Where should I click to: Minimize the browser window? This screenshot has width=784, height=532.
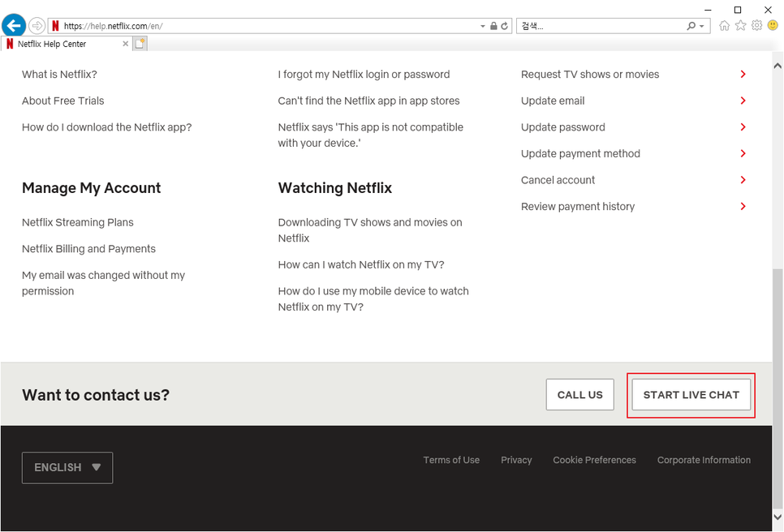(x=708, y=10)
